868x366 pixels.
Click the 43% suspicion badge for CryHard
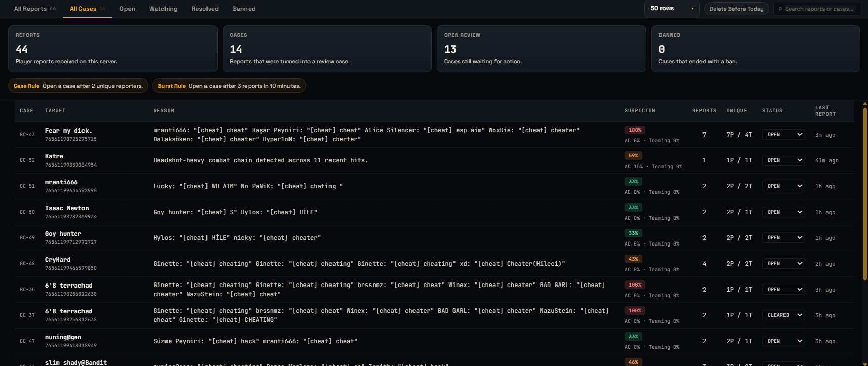point(633,259)
